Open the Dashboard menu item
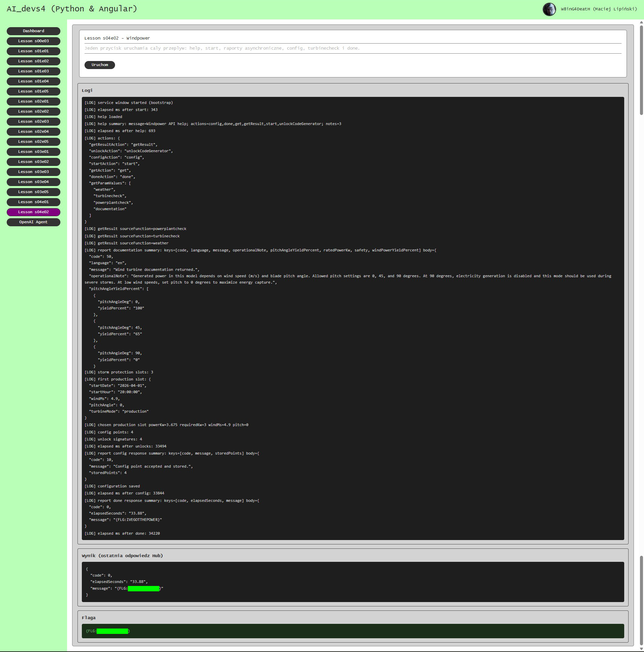Viewport: 644px width, 652px height. [34, 31]
